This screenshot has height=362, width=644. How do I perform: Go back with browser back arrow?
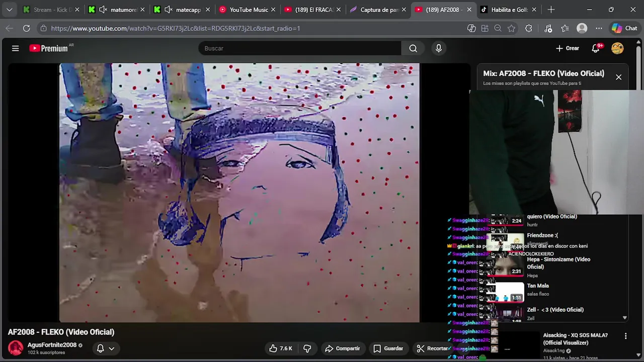9,28
